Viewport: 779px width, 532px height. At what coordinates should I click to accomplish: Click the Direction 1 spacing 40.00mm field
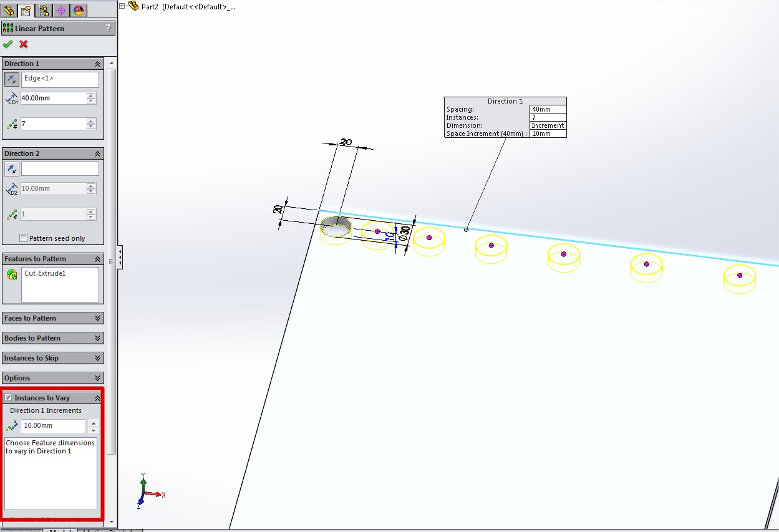coord(52,99)
